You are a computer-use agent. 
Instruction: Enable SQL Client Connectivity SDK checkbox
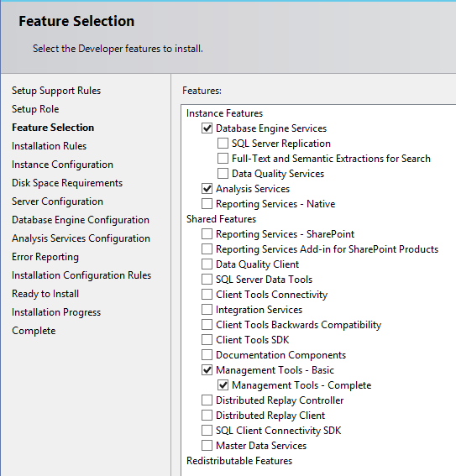pos(207,431)
